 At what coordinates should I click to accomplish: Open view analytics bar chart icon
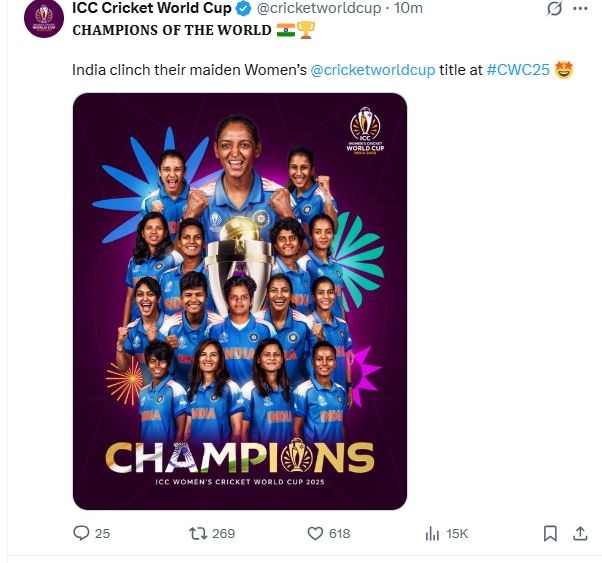tap(432, 533)
